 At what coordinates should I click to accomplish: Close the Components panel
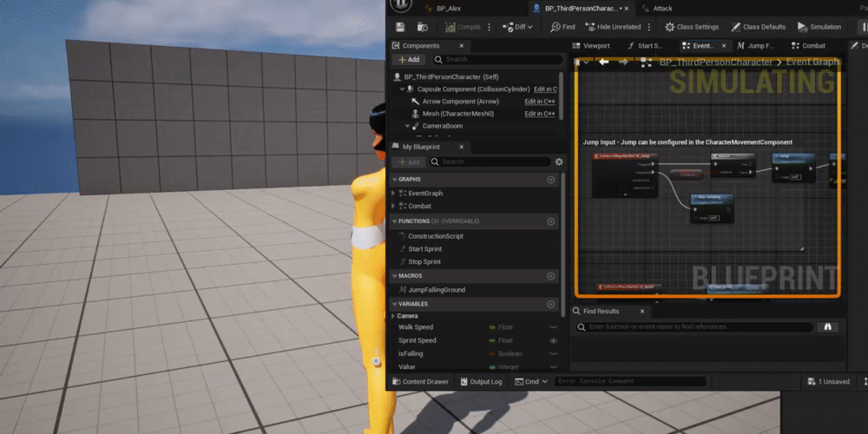coord(461,46)
